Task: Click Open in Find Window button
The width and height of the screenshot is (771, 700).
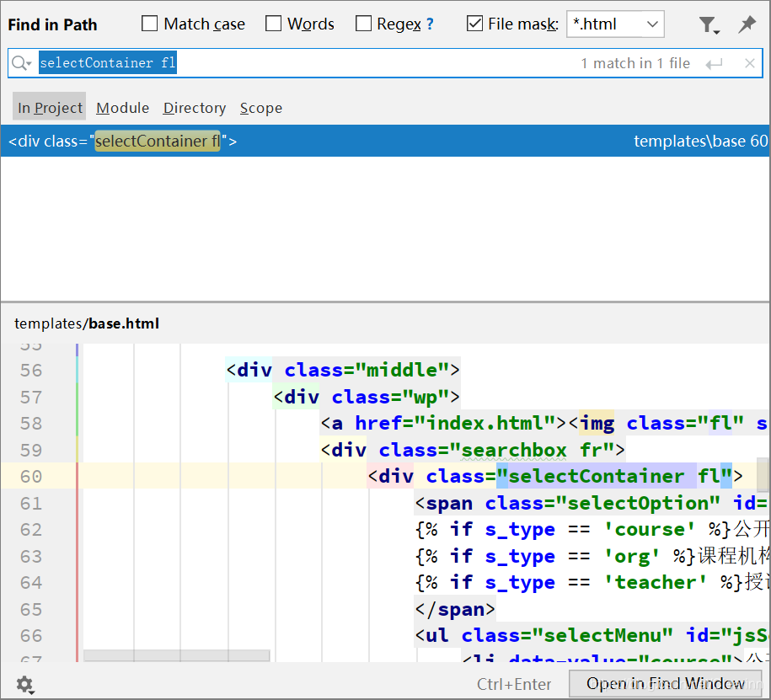Action: pyautogui.click(x=665, y=683)
